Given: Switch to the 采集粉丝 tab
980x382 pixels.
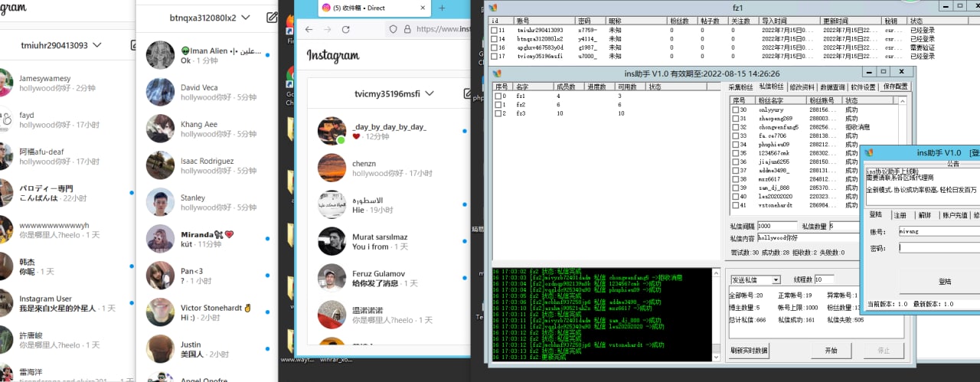Looking at the screenshot, I should [740, 87].
